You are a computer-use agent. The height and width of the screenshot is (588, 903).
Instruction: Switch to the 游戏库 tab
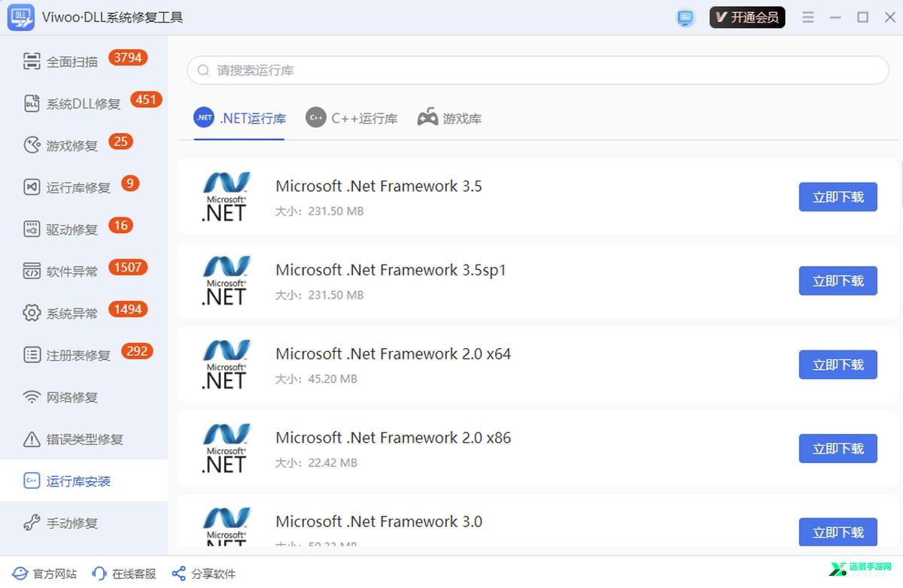pyautogui.click(x=449, y=118)
